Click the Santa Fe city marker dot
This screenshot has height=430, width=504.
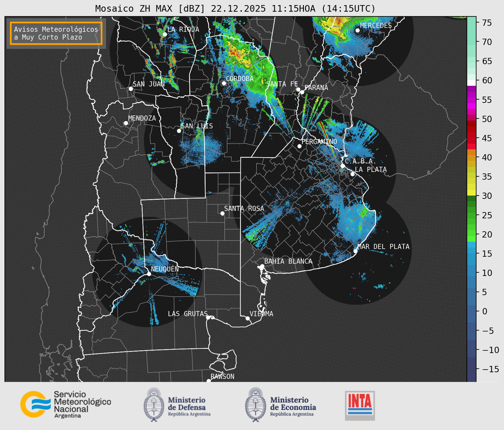pos(298,89)
